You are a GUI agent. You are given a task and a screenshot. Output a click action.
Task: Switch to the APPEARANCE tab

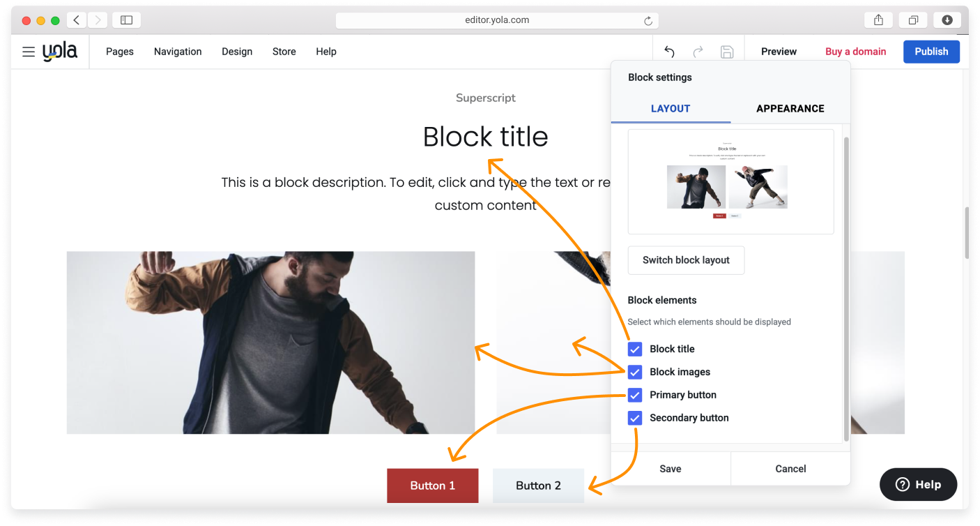tap(790, 108)
